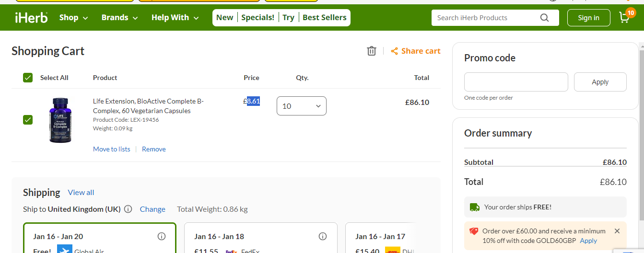The image size is (644, 253).
Task: Click the promo code input field
Action: (x=516, y=82)
